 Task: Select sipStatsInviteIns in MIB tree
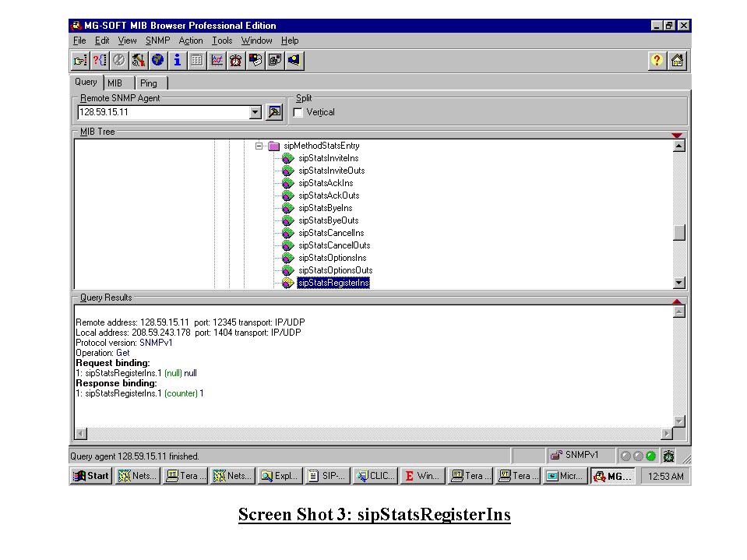[x=328, y=158]
